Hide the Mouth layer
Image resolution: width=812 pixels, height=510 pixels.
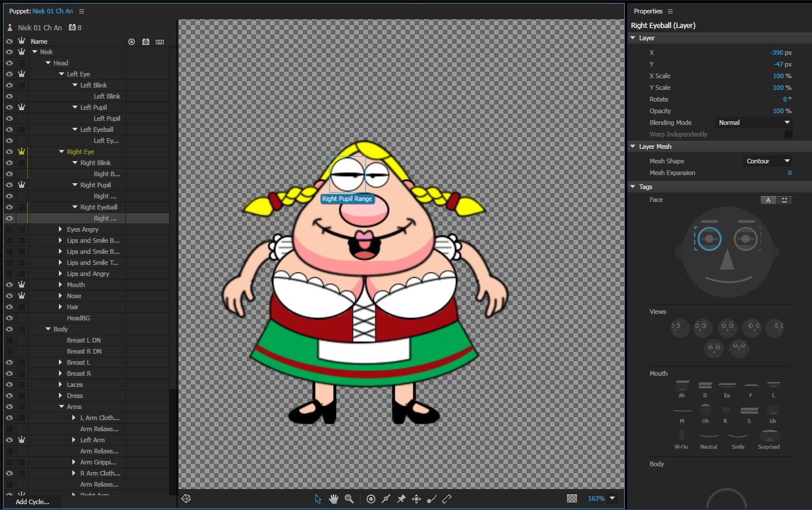click(x=9, y=285)
